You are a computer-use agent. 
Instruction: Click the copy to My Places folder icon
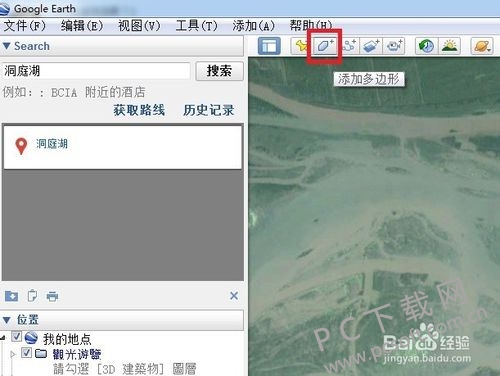[11, 296]
